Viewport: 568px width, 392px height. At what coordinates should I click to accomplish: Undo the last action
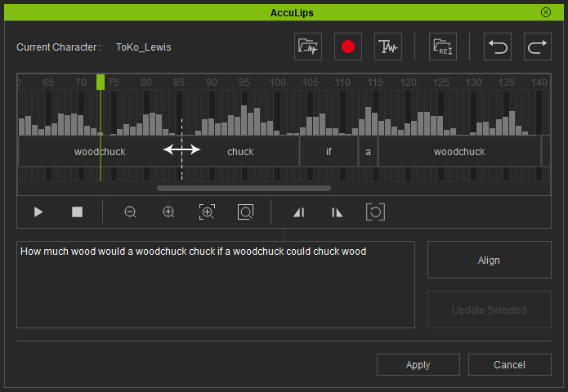[498, 47]
